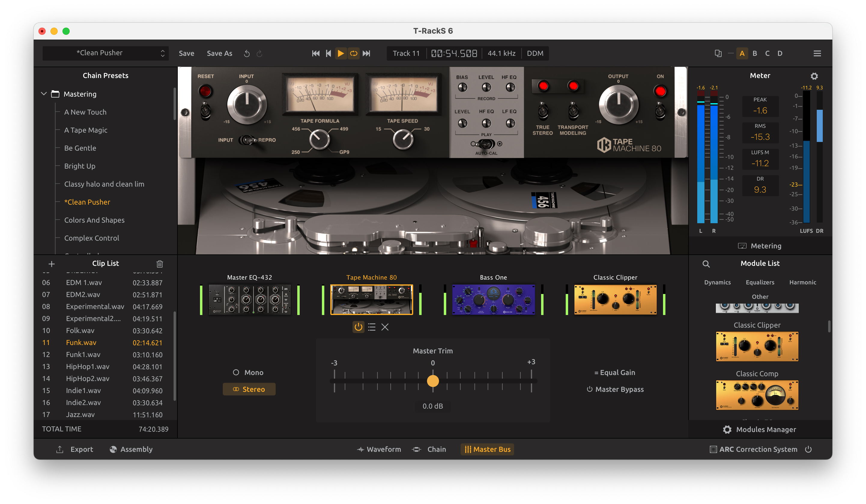Remove Tape Machine 80 with X icon
Image resolution: width=866 pixels, height=504 pixels.
coord(385,327)
